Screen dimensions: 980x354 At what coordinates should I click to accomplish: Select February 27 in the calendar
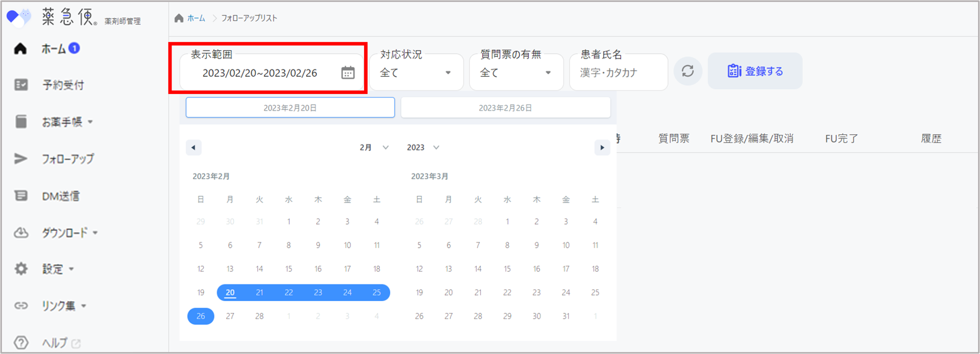point(230,316)
